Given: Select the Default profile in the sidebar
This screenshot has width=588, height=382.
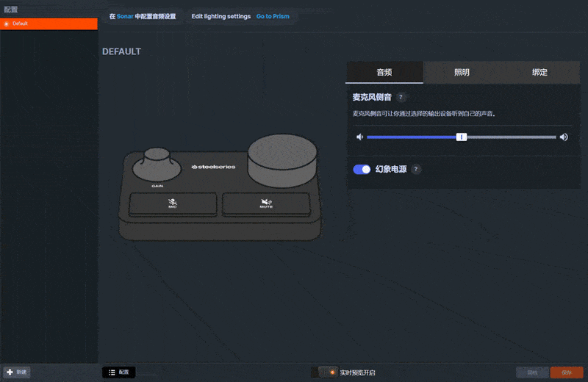Looking at the screenshot, I should click(49, 24).
